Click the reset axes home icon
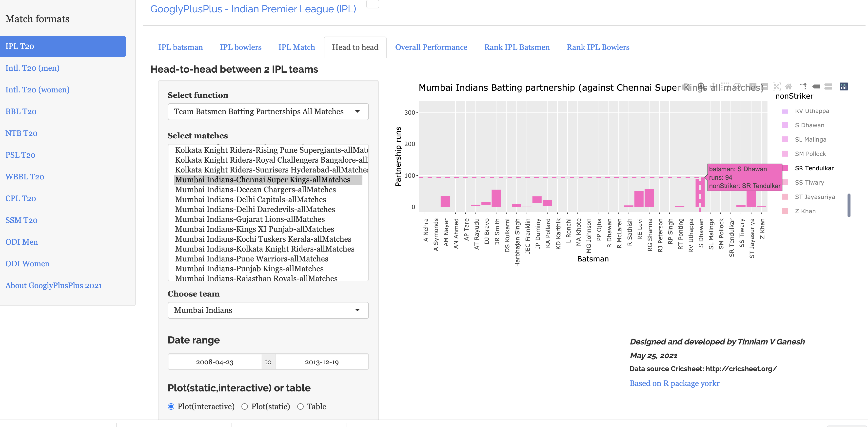Screen dimensions: 868x427 tap(789, 87)
